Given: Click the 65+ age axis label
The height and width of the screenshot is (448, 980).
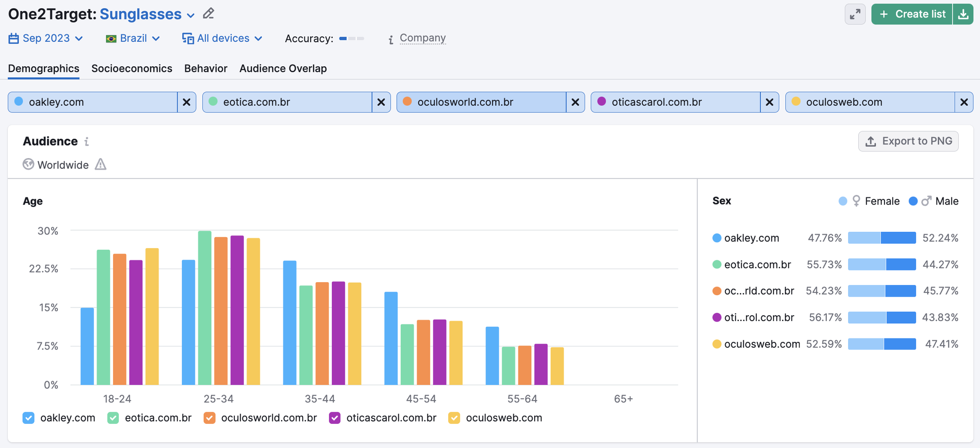Looking at the screenshot, I should [x=623, y=399].
